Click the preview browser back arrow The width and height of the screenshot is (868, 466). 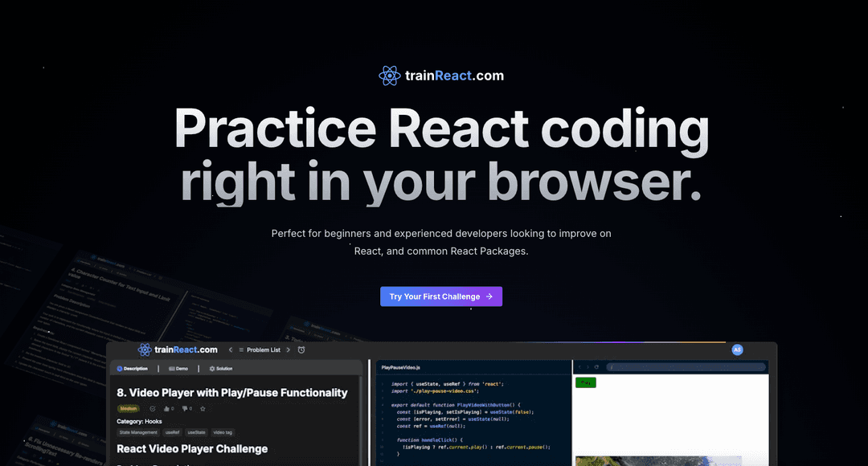click(x=579, y=367)
